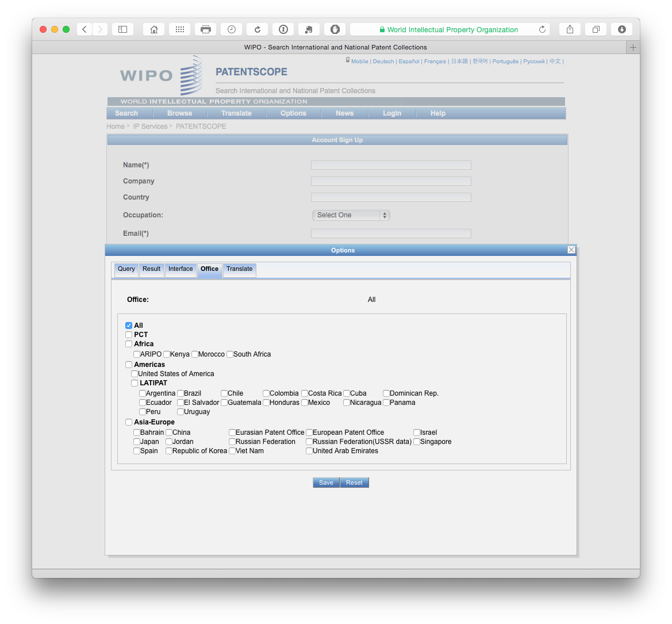This screenshot has height=624, width=672.
Task: Click the Login menu item
Action: coord(391,113)
